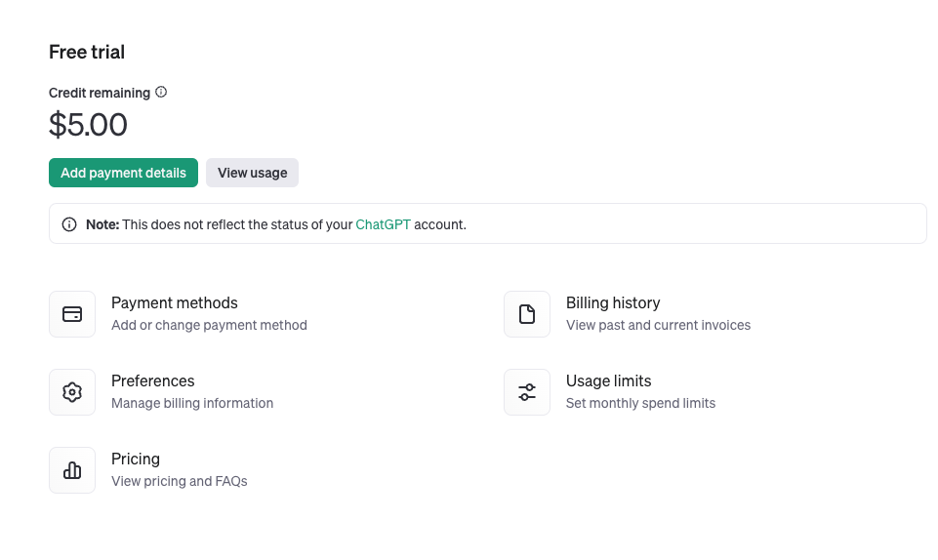Click the Credit remaining label

point(100,93)
